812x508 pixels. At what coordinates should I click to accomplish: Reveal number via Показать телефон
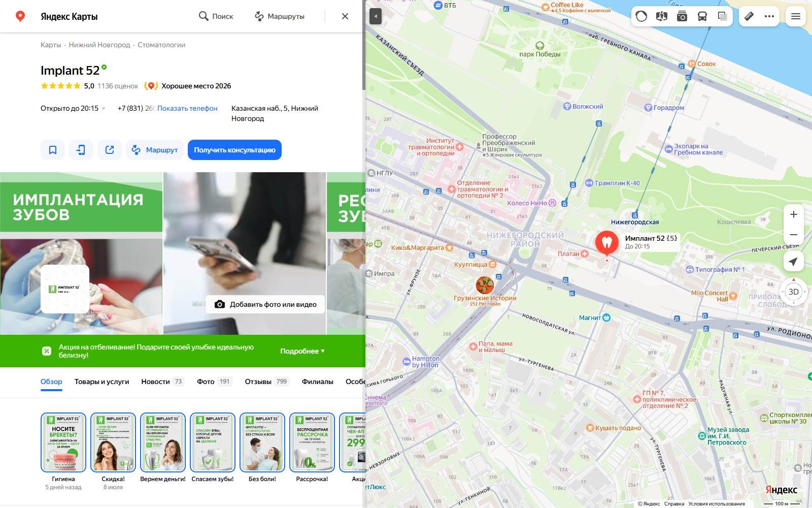tap(187, 108)
